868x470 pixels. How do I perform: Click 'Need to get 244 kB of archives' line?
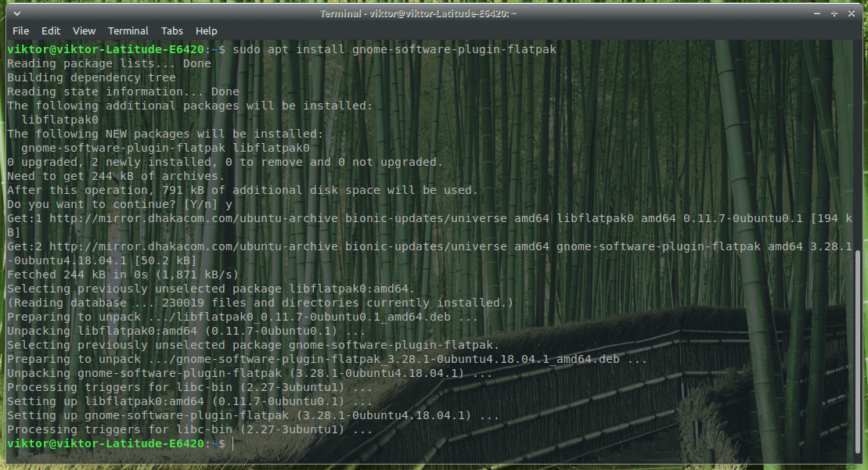point(116,176)
